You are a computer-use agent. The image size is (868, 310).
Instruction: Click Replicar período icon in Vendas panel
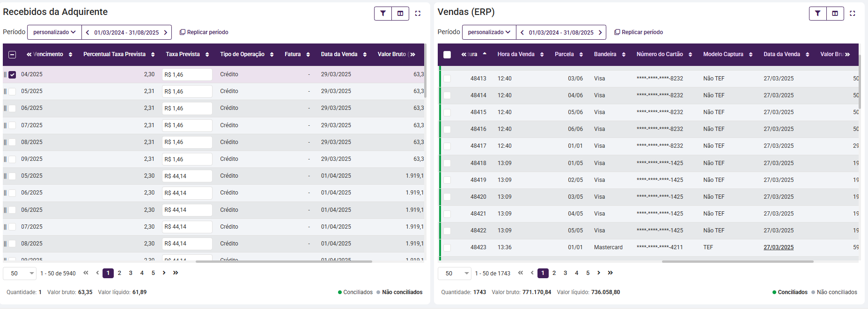tap(617, 32)
